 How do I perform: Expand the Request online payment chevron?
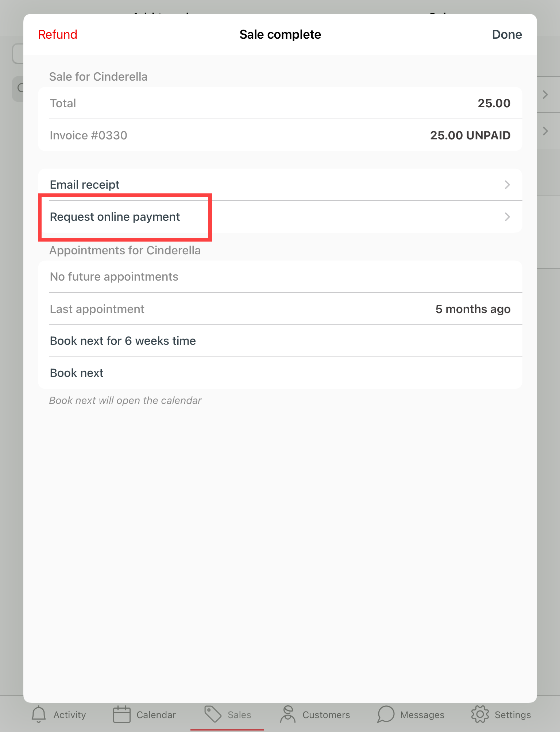(507, 217)
